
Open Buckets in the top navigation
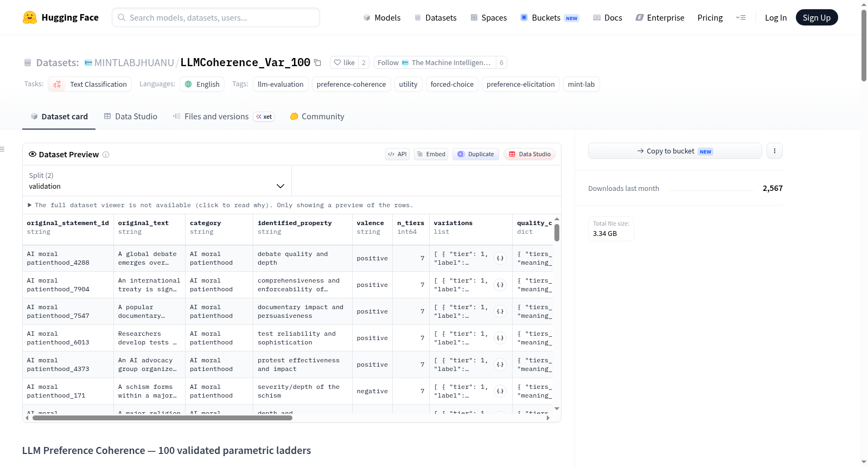550,18
